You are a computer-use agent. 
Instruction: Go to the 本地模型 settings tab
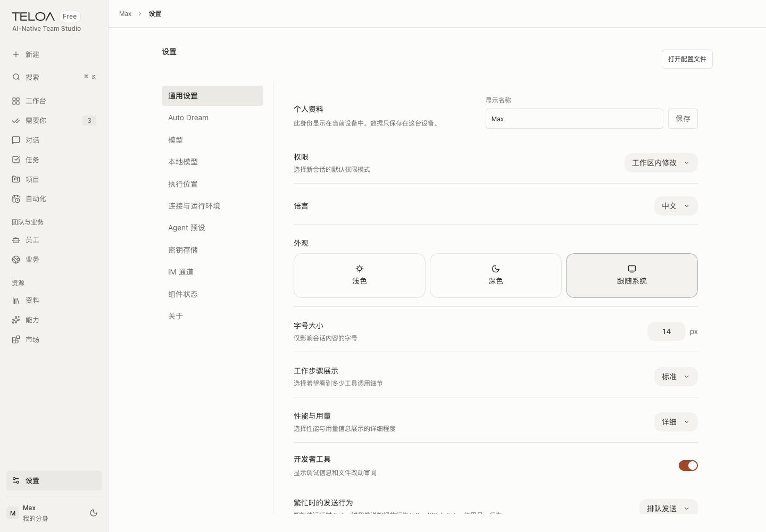[x=212, y=162]
